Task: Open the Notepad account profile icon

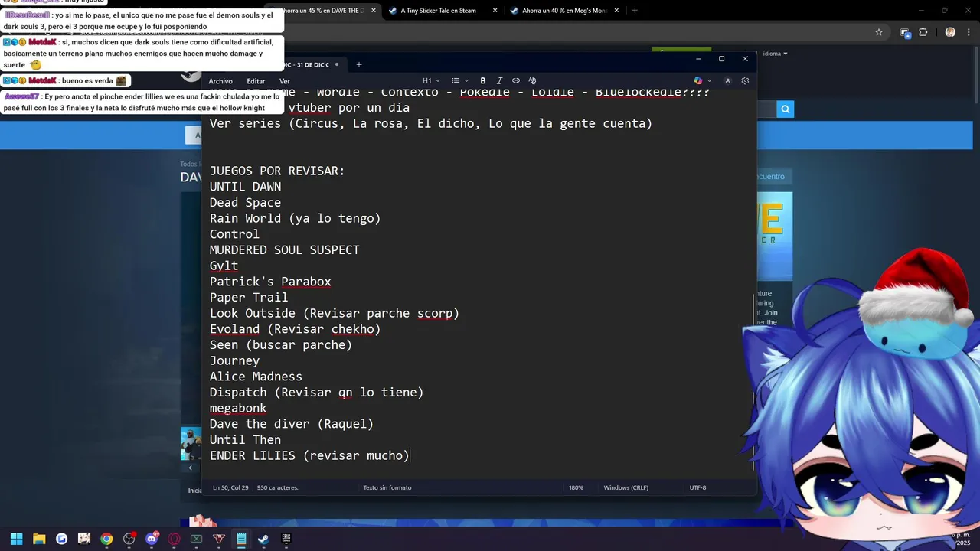Action: [728, 80]
